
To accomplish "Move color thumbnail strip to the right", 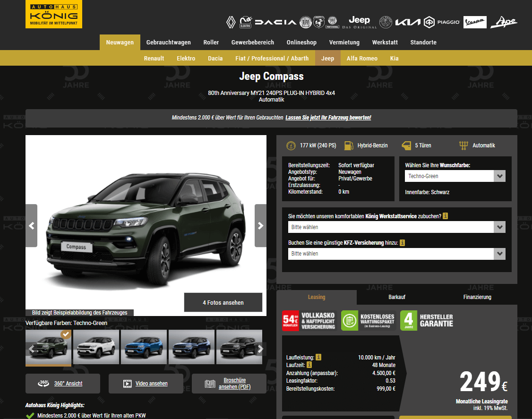I will point(260,349).
